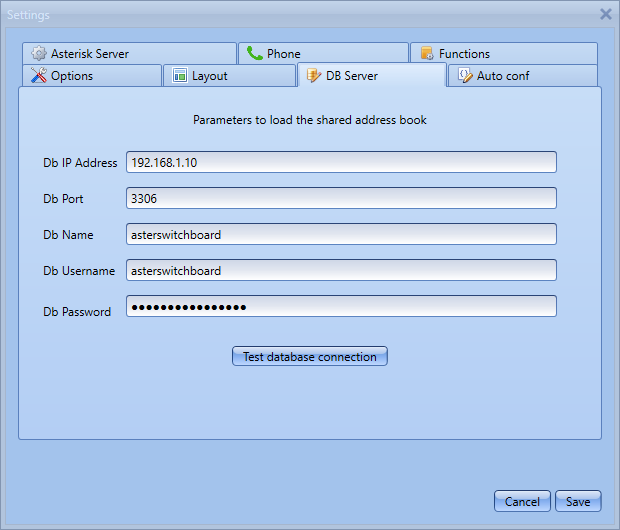Focus the Db Username text box
This screenshot has width=620, height=530.
(341, 270)
